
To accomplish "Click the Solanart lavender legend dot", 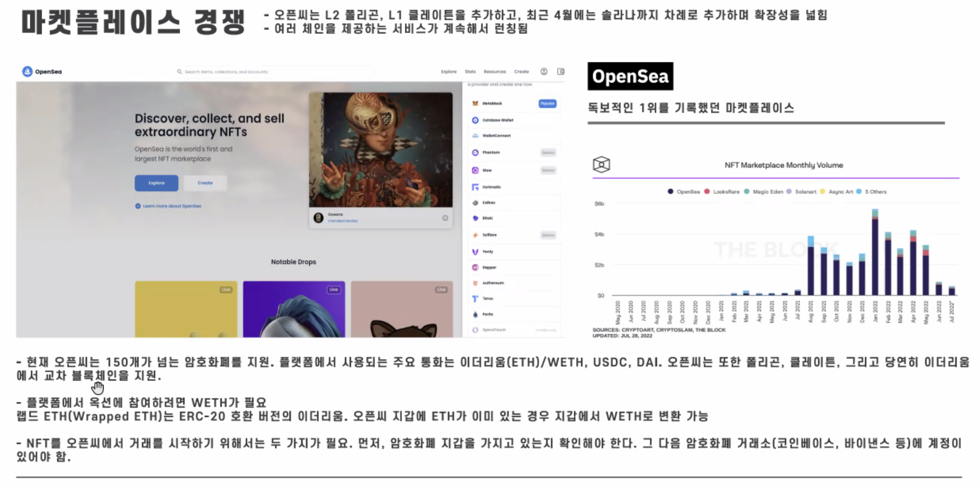I will [x=788, y=191].
